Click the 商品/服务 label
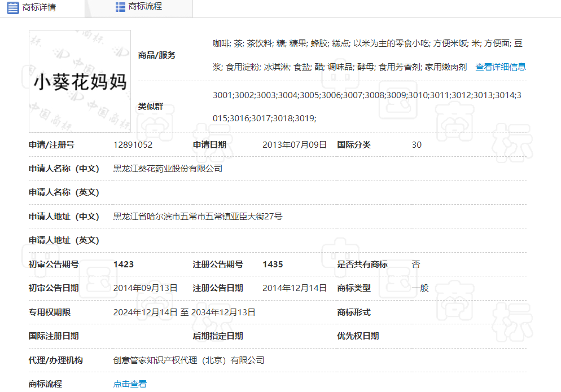Screen dimensions: 561x392 [157, 55]
